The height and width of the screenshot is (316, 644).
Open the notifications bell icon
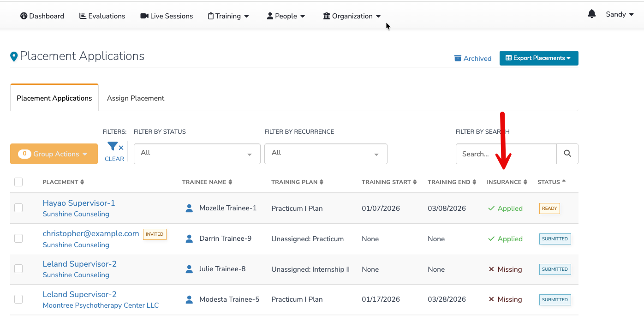click(x=591, y=14)
